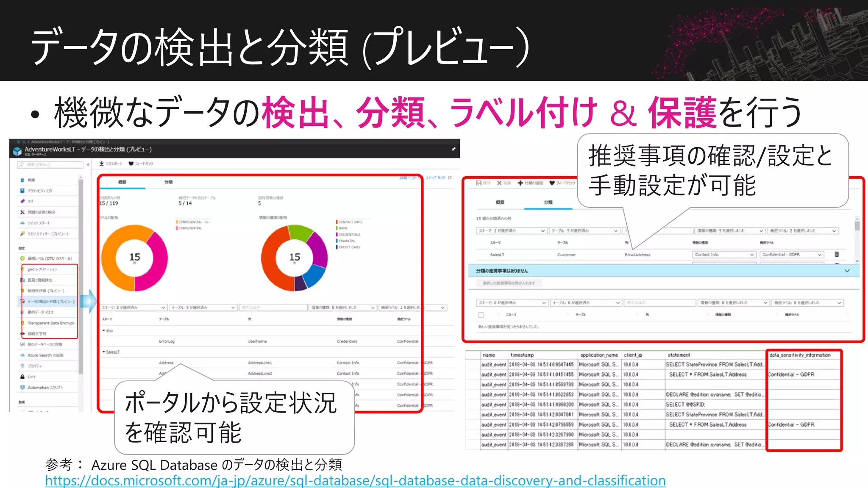Click the CONTACT INFO legend entry
Image resolution: width=868 pixels, height=488 pixels.
(x=349, y=222)
